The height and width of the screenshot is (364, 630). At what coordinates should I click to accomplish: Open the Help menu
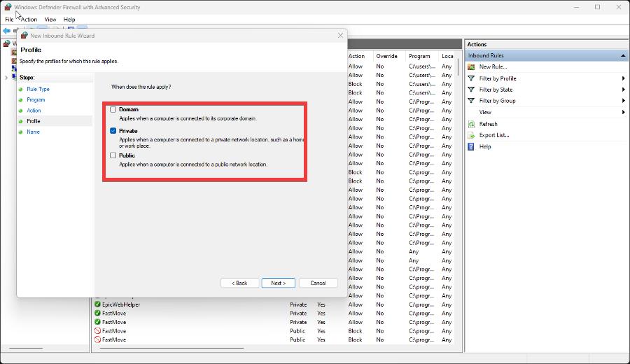(x=69, y=20)
